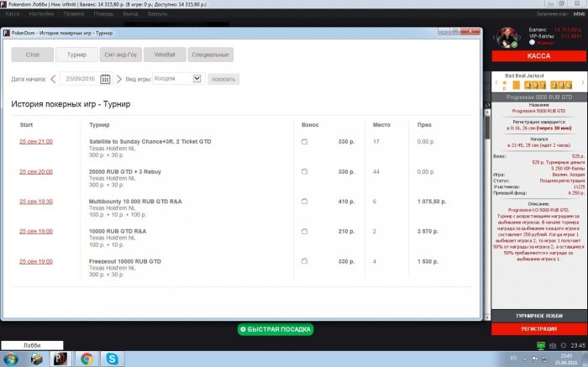Click the БЫСТРАЯ ПОСАДКА button
The width and height of the screenshot is (588, 367).
[x=276, y=329]
